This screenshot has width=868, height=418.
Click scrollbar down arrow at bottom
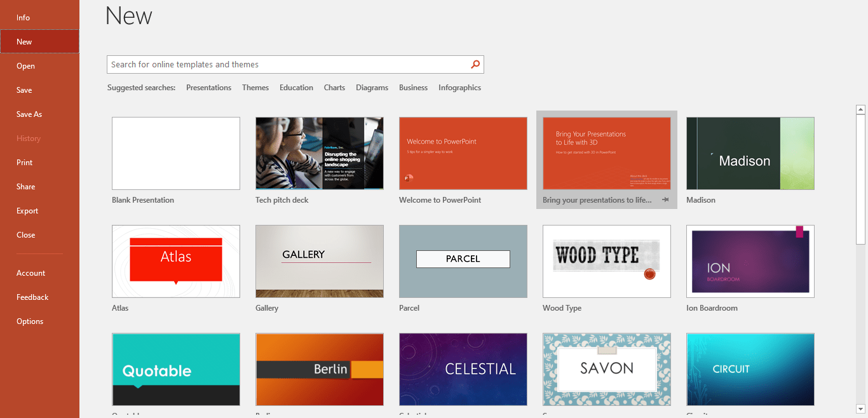pyautogui.click(x=861, y=409)
